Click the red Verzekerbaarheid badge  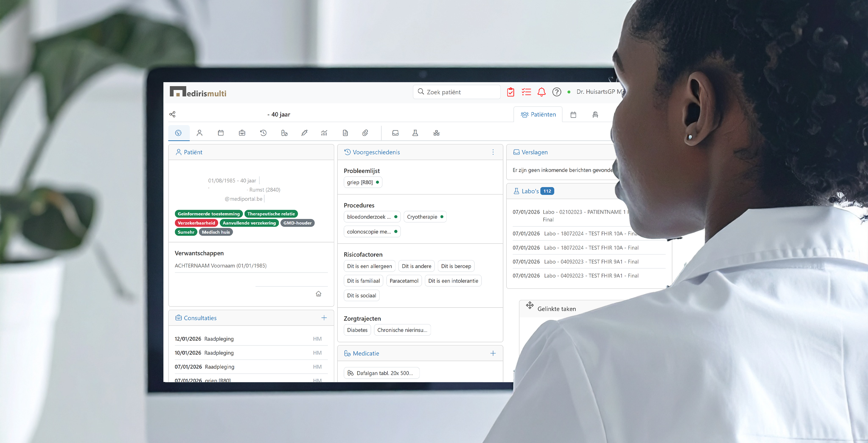[196, 223]
